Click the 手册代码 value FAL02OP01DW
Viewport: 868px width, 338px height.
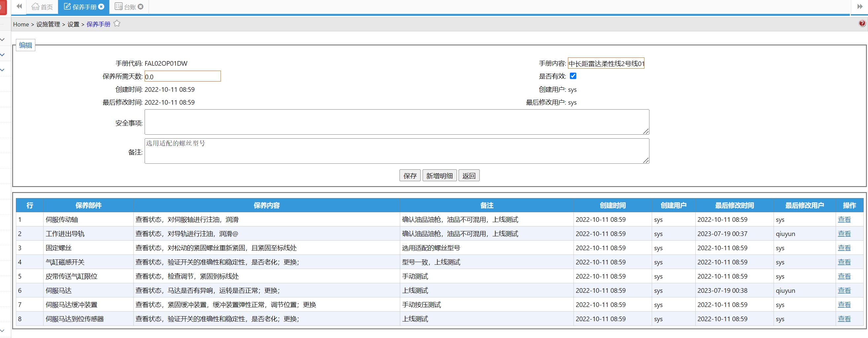click(166, 63)
